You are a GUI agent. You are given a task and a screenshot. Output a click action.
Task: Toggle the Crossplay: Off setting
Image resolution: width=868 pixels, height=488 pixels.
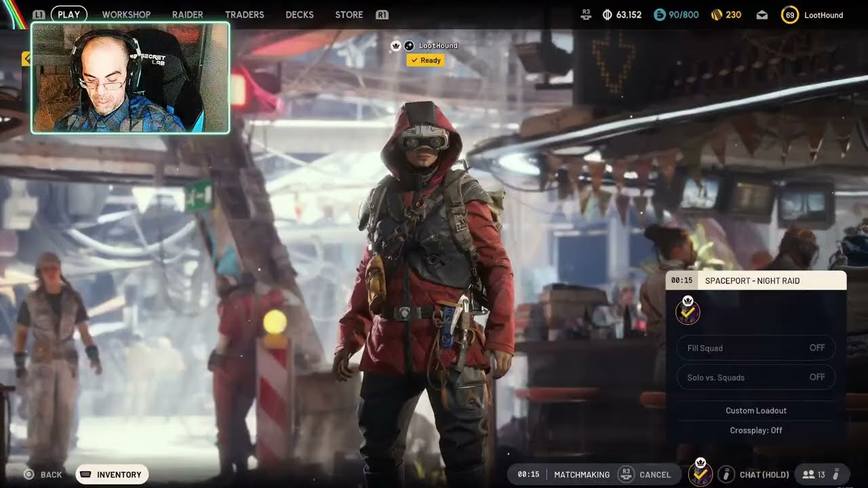click(756, 430)
